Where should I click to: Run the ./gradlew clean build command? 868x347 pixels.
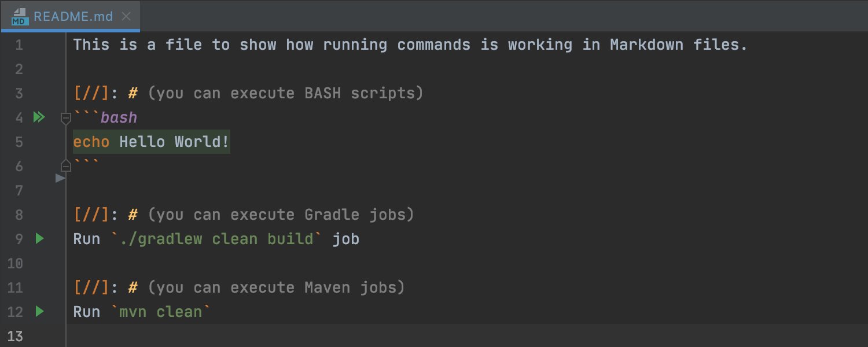tap(39, 238)
